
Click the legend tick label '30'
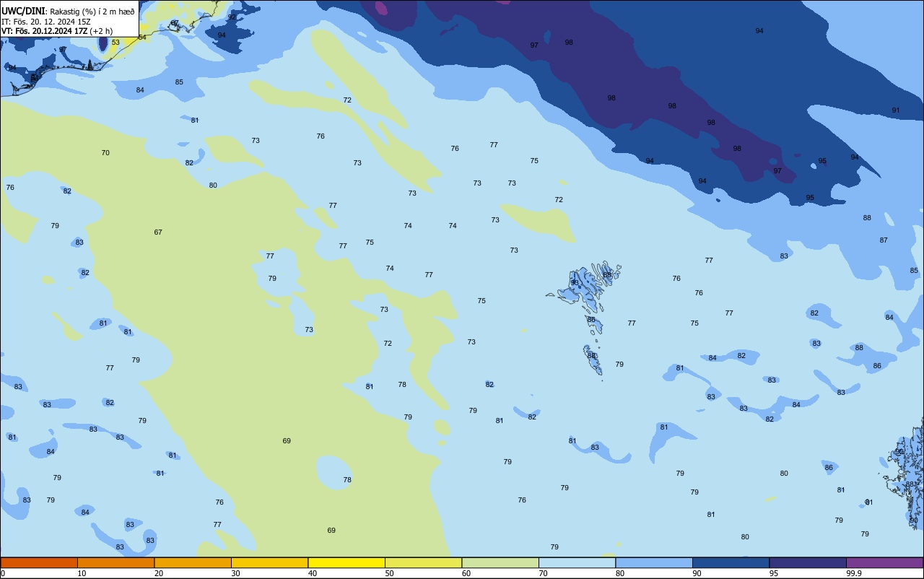click(235, 573)
